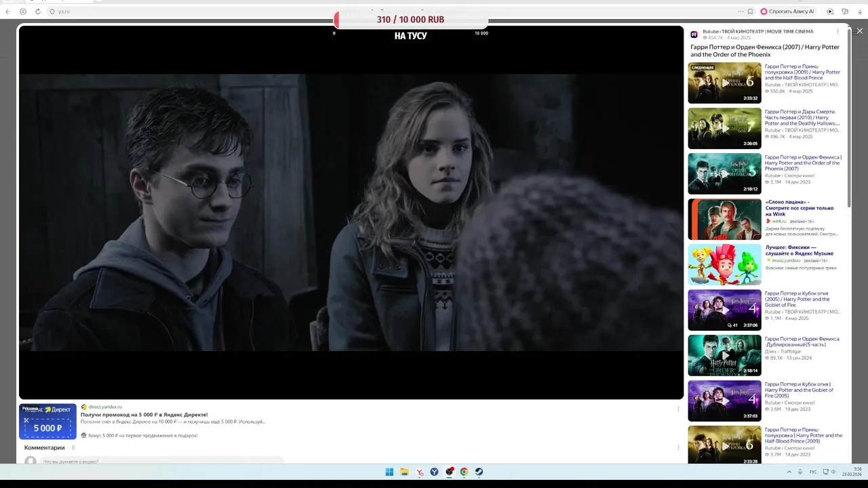Go back with the browser back arrow

7,12
